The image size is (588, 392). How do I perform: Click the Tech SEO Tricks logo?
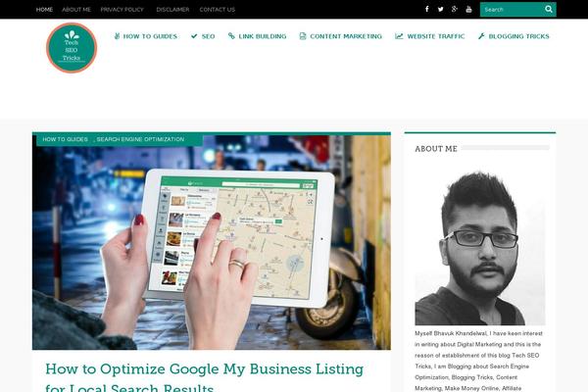(72, 48)
